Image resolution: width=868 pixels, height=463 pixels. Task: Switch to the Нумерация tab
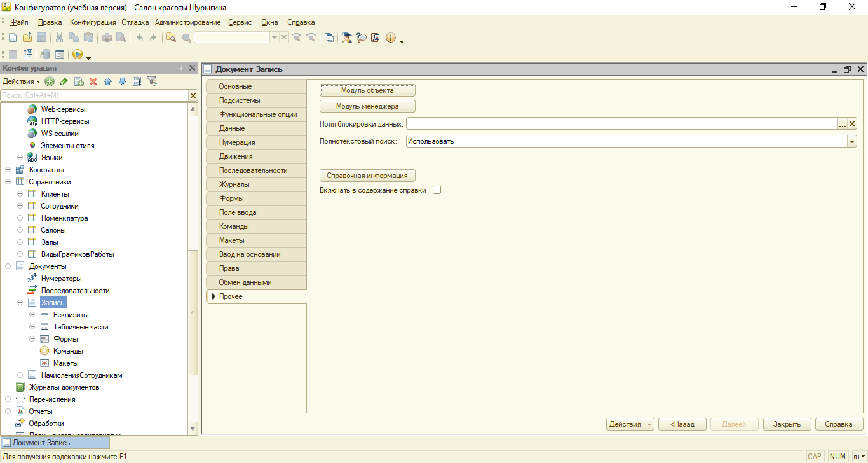click(256, 142)
